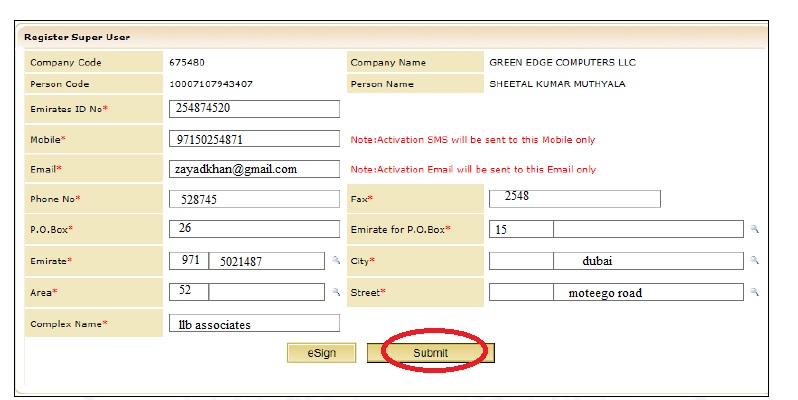Screen dimensions: 798x400
Task: Focus the Fax field containing 2548
Action: (574, 198)
